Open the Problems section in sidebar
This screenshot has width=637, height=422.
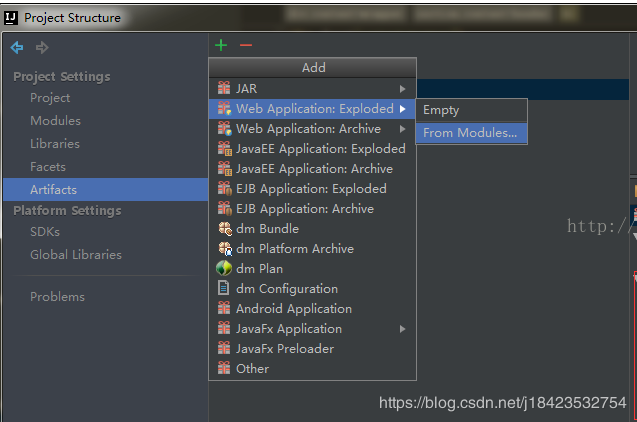(57, 296)
